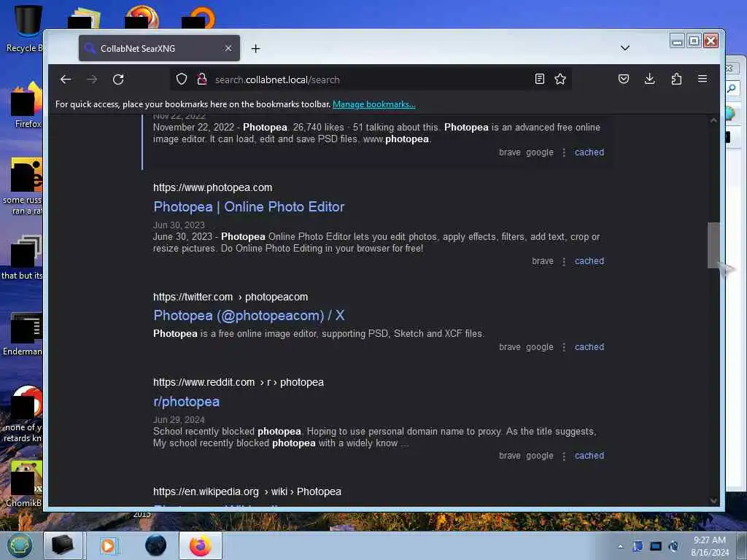Open the black box taskbar icon

63,545
